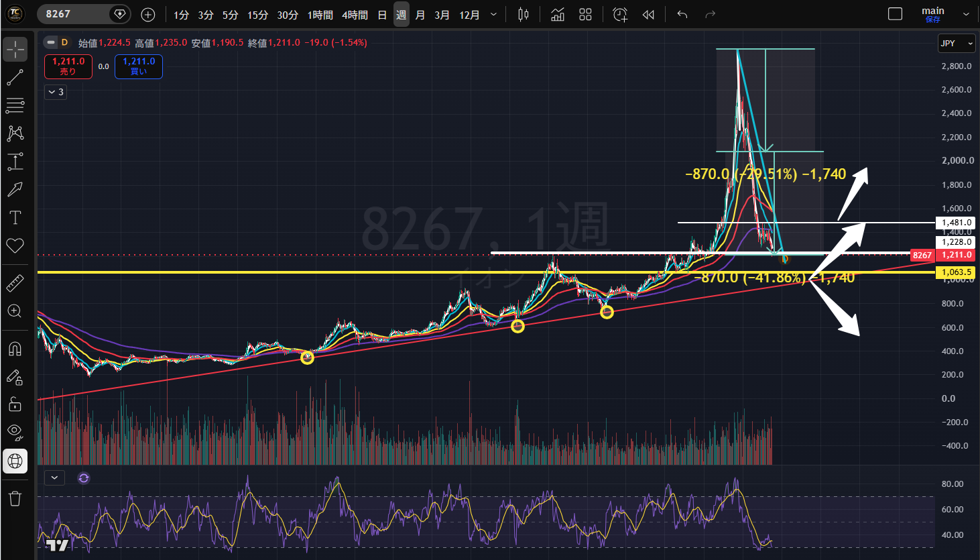Start bar replay mode

648,14
